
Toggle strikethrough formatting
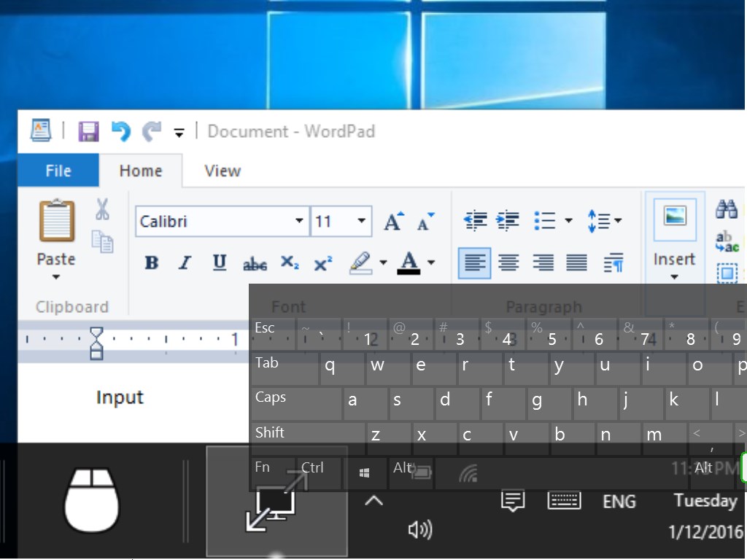click(255, 263)
